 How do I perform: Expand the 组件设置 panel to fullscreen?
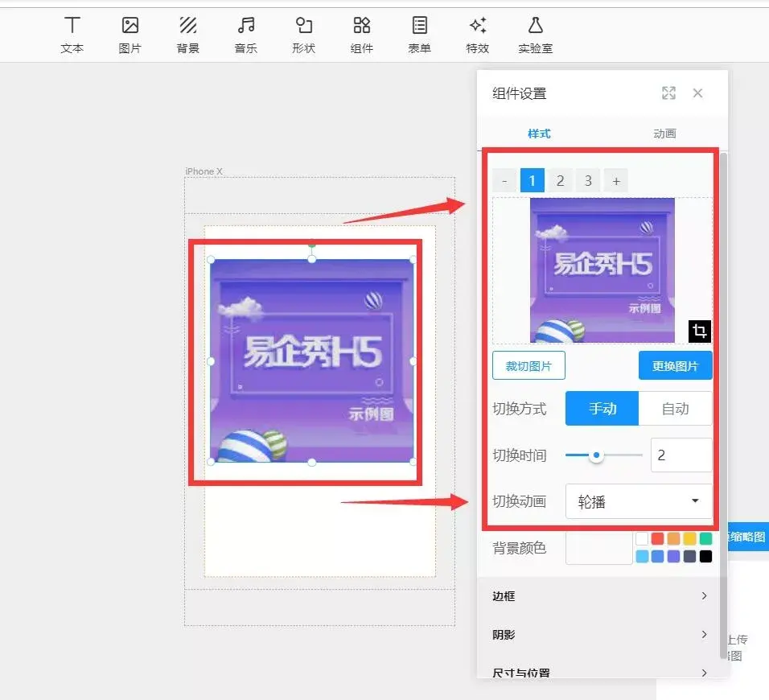tap(668, 93)
